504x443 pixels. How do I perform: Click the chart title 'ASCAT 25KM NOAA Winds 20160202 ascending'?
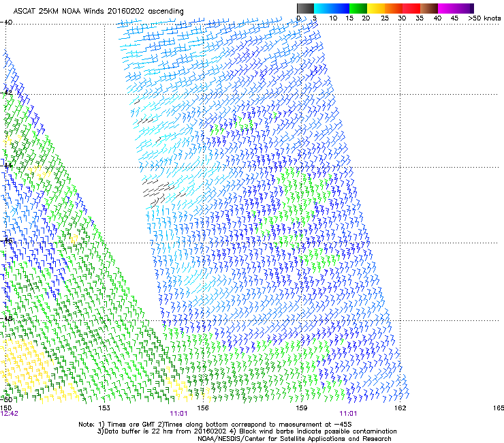pos(98,12)
